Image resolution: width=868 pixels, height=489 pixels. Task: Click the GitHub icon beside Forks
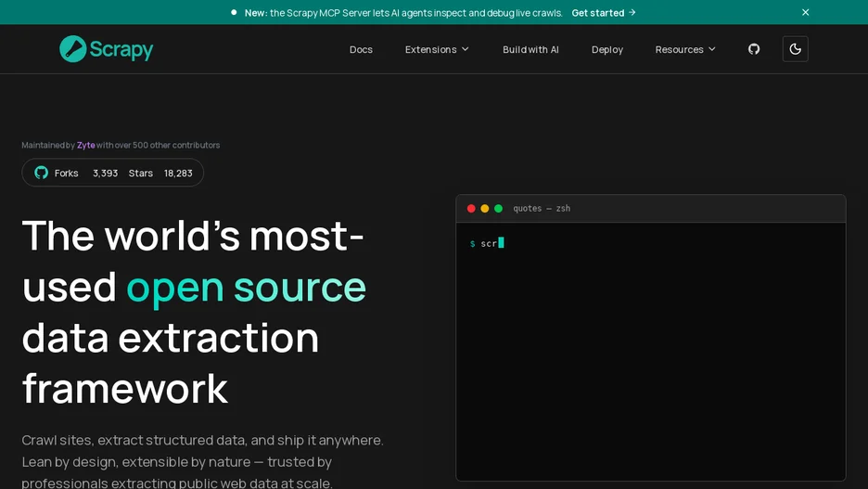tap(41, 173)
